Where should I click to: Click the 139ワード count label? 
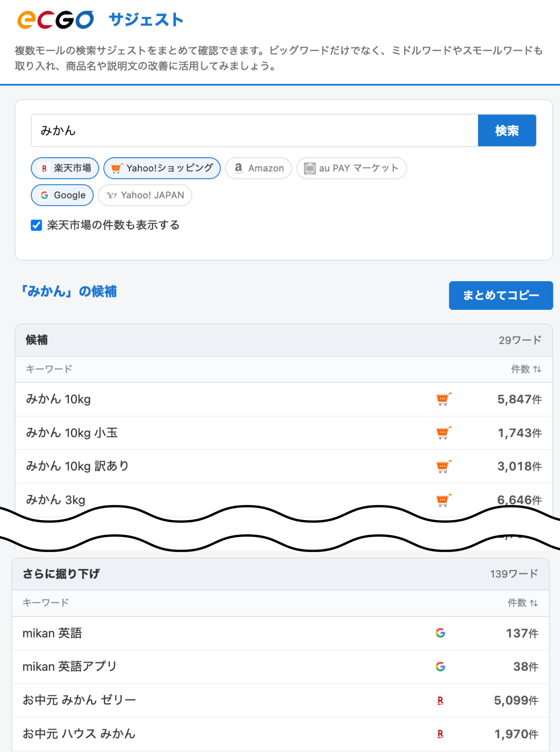pos(514,574)
